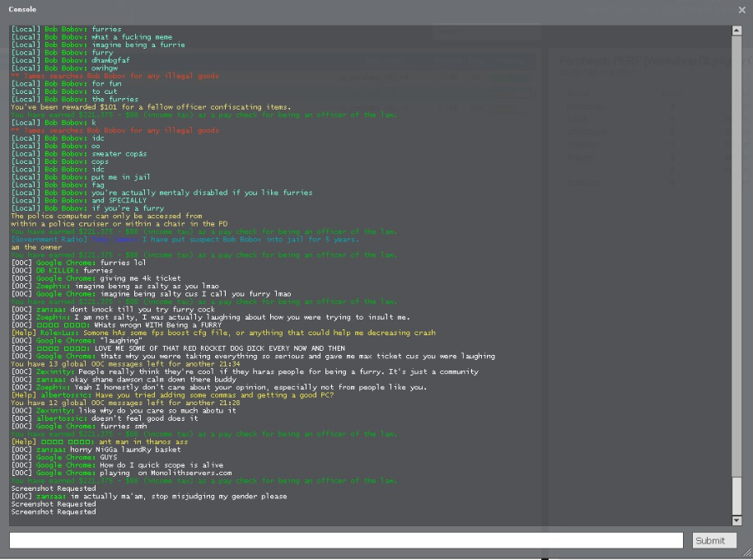The image size is (753, 560).
Task: Click line 'Bob Bobov: put me in jail'
Action: coord(80,177)
